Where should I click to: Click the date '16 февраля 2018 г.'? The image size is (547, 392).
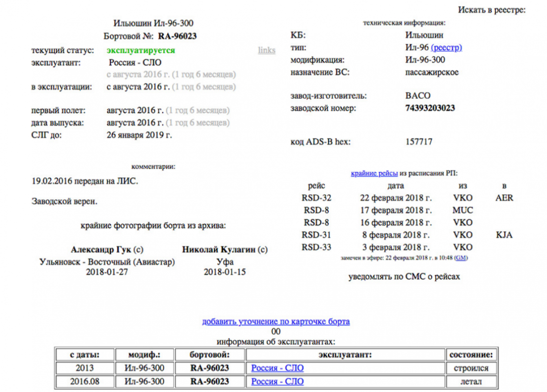click(396, 223)
